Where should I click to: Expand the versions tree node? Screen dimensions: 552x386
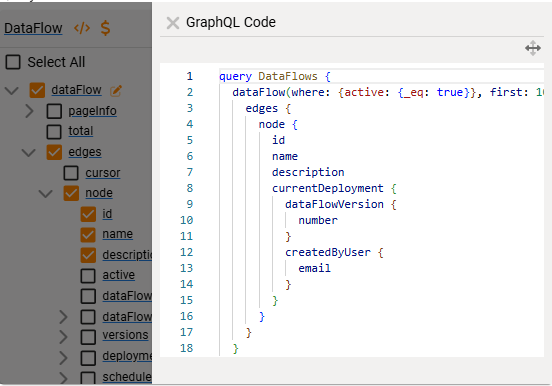click(63, 337)
